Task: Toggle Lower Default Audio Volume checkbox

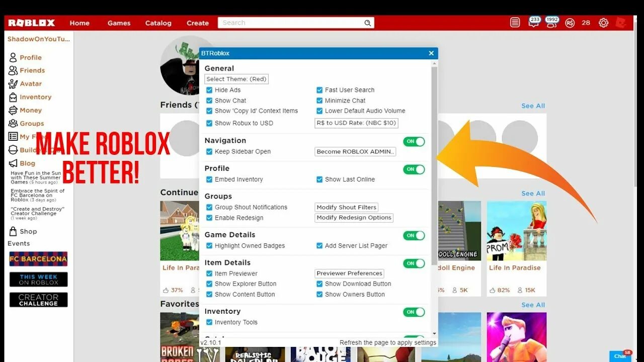Action: click(319, 111)
